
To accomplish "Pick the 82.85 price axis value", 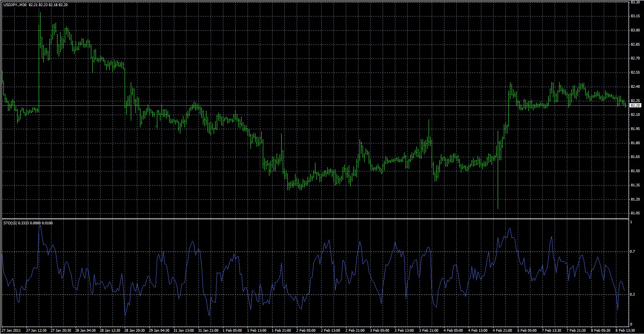I will coord(635,44).
